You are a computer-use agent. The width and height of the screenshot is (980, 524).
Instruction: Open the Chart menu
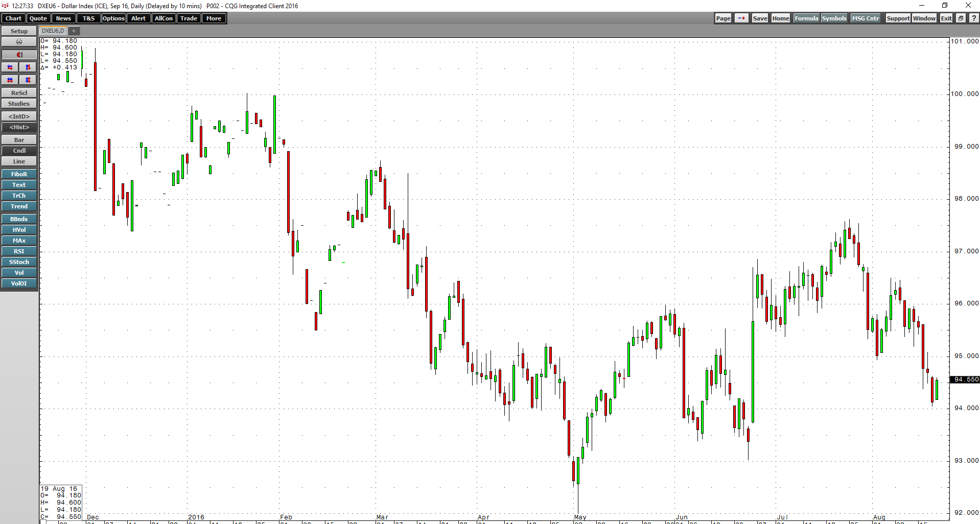click(14, 18)
